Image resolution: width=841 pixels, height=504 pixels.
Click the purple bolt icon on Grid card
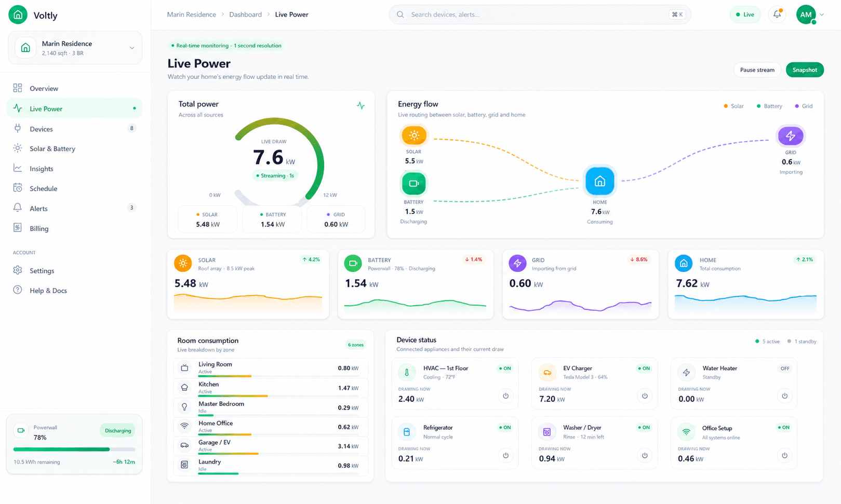tap(517, 263)
